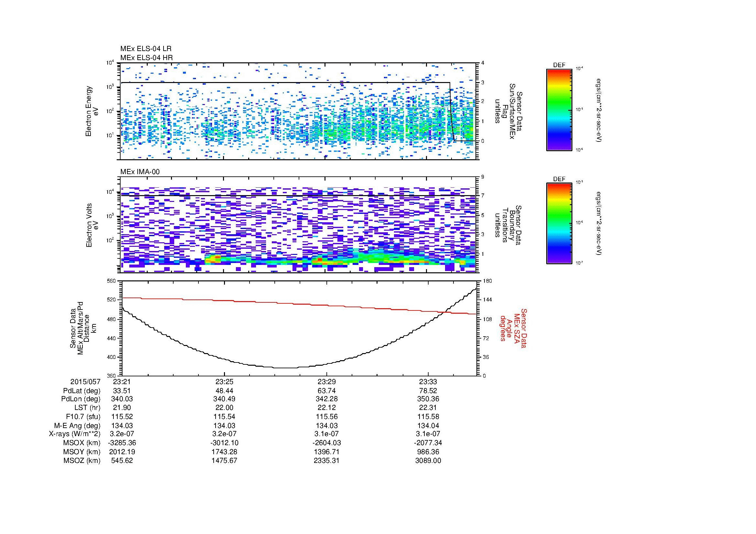Click MSOZ value 545.62
The width and height of the screenshot is (756, 534).
coord(122,461)
